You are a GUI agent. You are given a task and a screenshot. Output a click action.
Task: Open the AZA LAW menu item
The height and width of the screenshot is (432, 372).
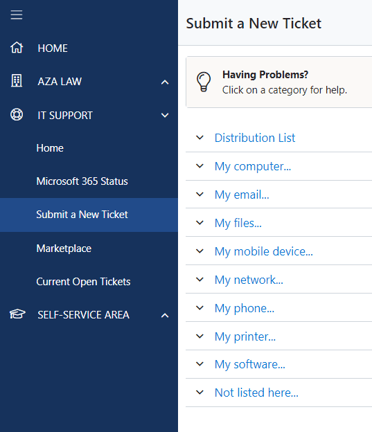(60, 81)
